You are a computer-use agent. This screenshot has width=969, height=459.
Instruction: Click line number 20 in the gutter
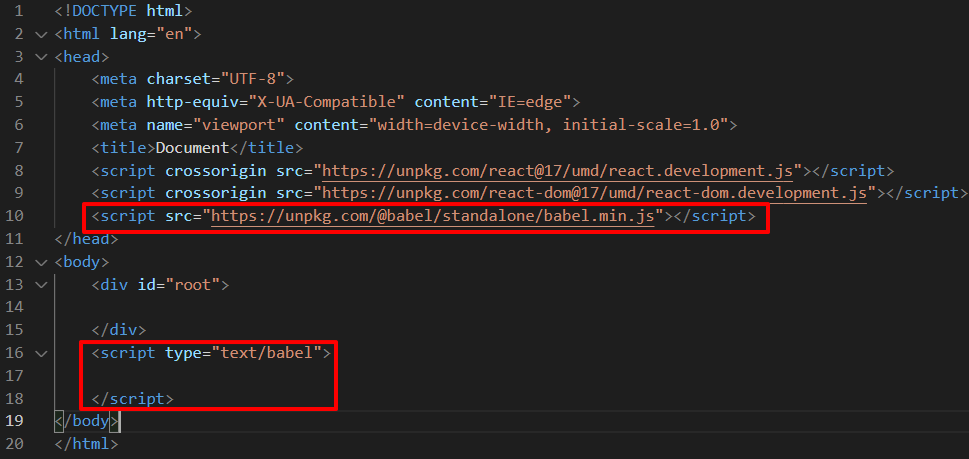pyautogui.click(x=14, y=444)
